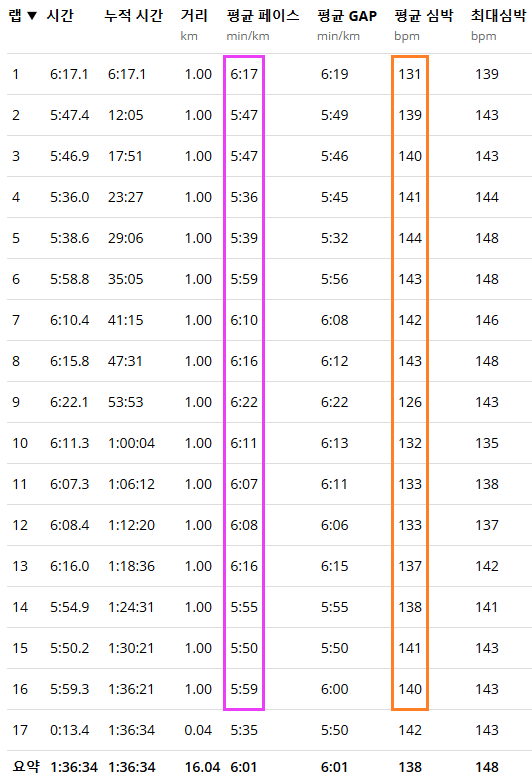Click cumulative time 41:15

(x=126, y=320)
